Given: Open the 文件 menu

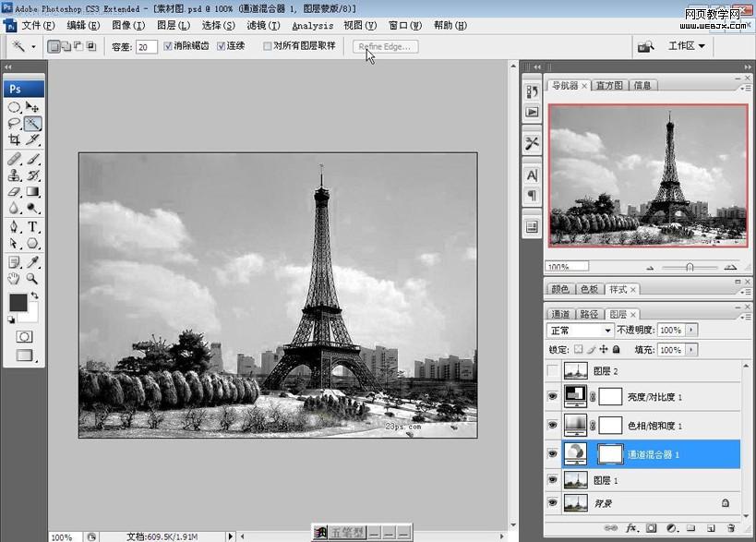Looking at the screenshot, I should (x=38, y=25).
